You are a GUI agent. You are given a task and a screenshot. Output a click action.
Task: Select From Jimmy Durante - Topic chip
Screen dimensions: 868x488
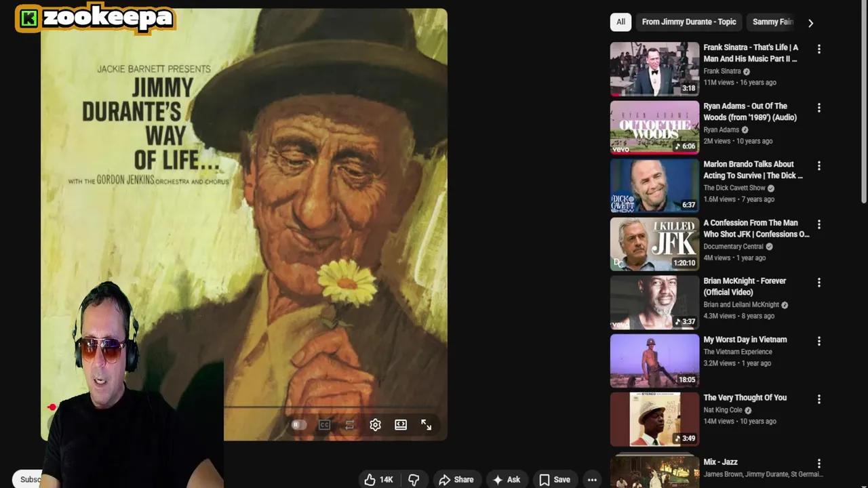pos(689,22)
